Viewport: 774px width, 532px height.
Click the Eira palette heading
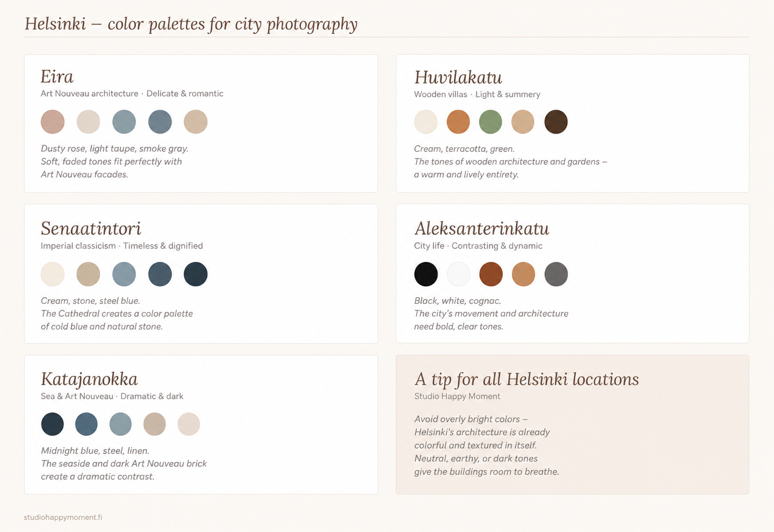point(57,77)
